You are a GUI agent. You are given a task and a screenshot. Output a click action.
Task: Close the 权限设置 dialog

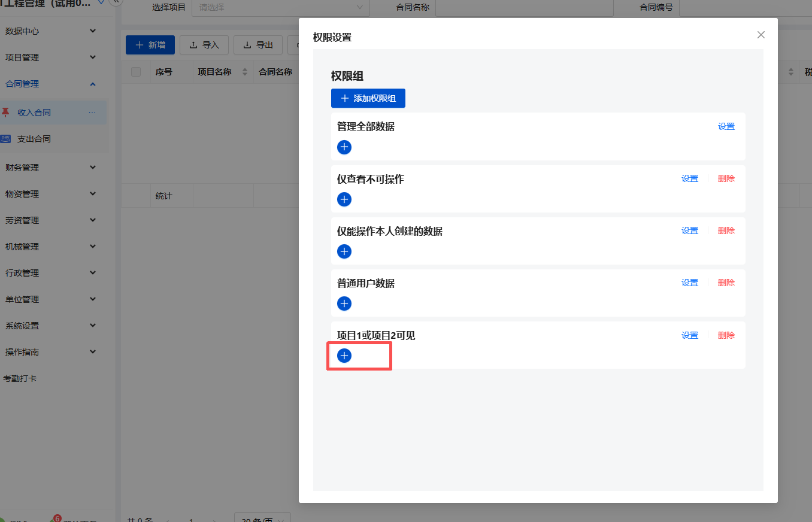click(x=761, y=35)
